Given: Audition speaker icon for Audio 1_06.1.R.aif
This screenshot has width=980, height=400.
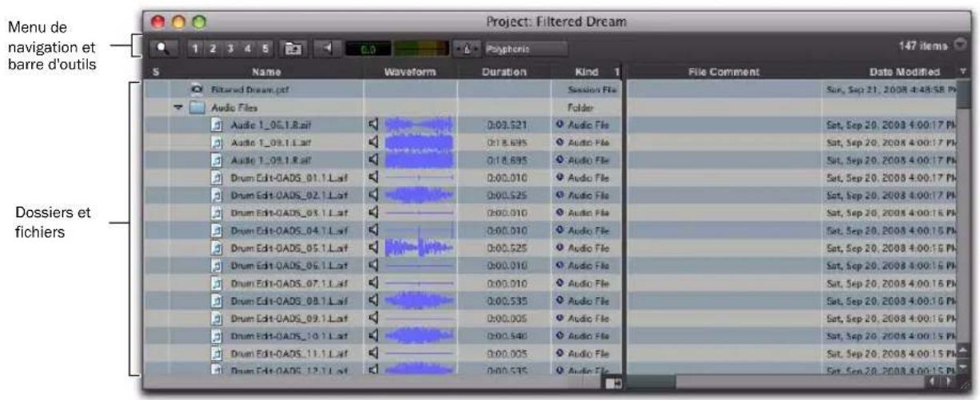Looking at the screenshot, I should [373, 124].
